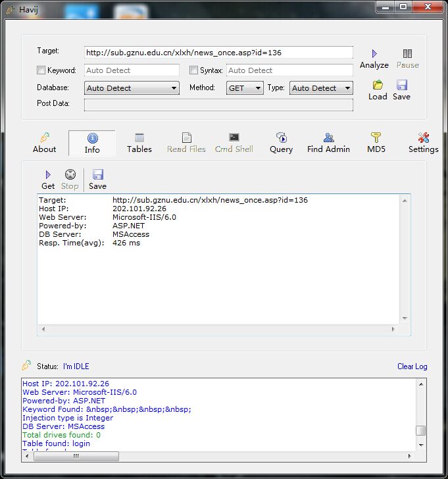
Task: Click log scroll right arrow
Action: (410, 457)
